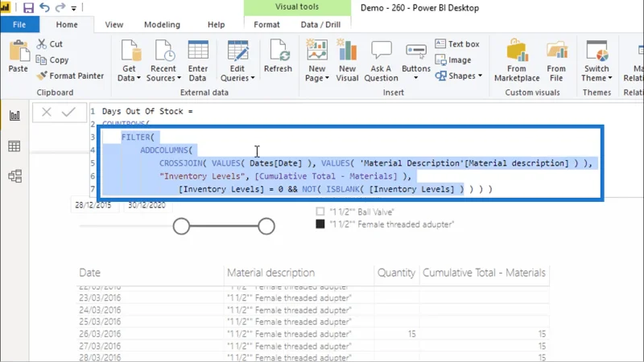Select the 26/03/2016 date cell
The height and width of the screenshot is (362, 644).
pos(100,334)
